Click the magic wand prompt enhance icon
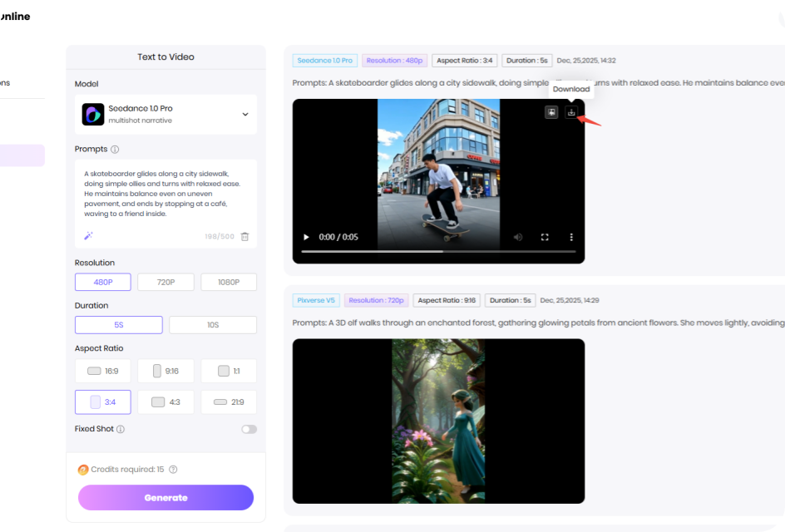785x532 pixels. click(88, 236)
